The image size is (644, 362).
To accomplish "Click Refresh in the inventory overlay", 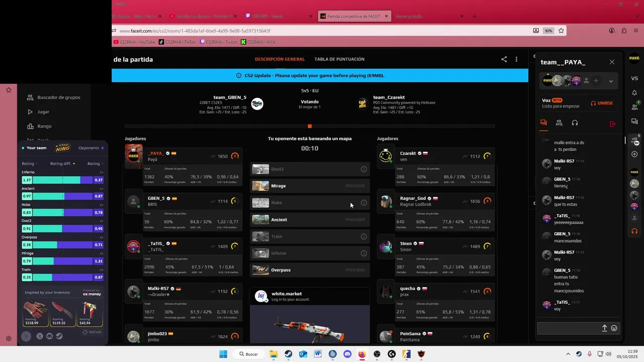I will click(x=92, y=332).
